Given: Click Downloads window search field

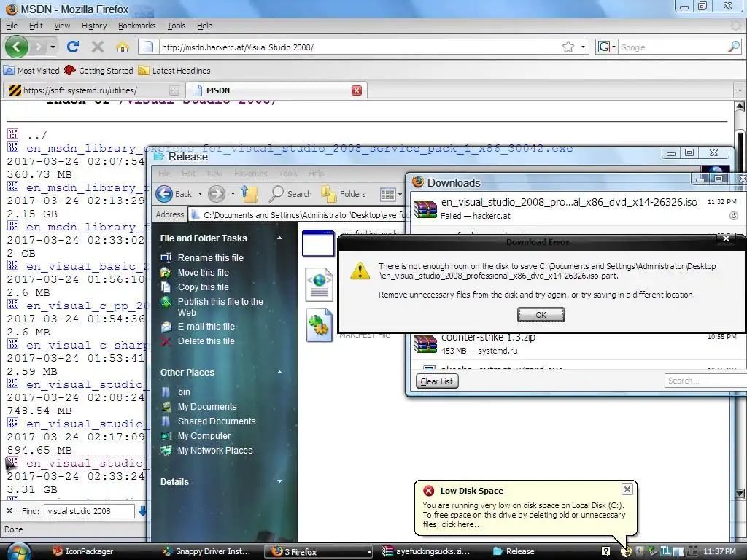Looking at the screenshot, I should pos(705,381).
